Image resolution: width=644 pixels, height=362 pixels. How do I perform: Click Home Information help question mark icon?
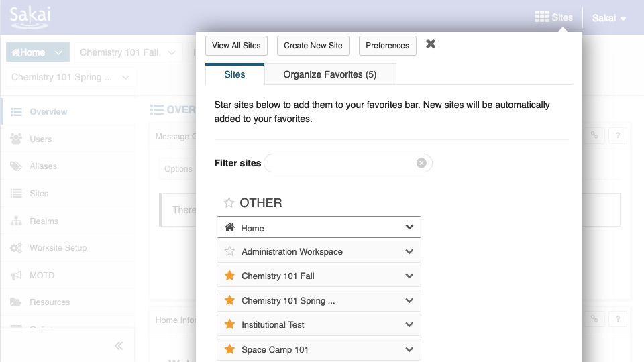click(618, 319)
